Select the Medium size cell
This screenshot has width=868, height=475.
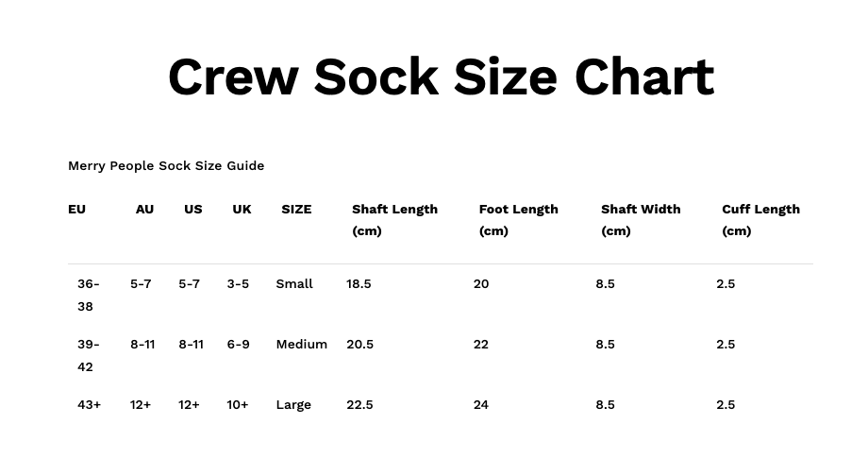(x=302, y=345)
